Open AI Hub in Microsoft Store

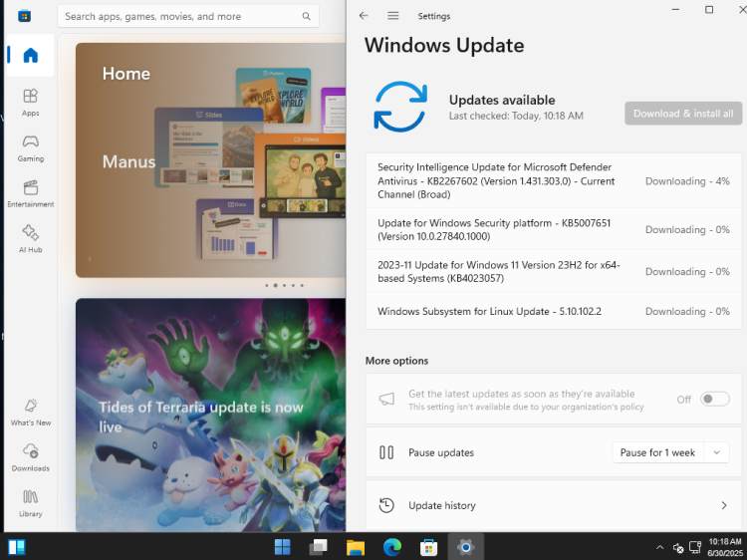coord(31,239)
